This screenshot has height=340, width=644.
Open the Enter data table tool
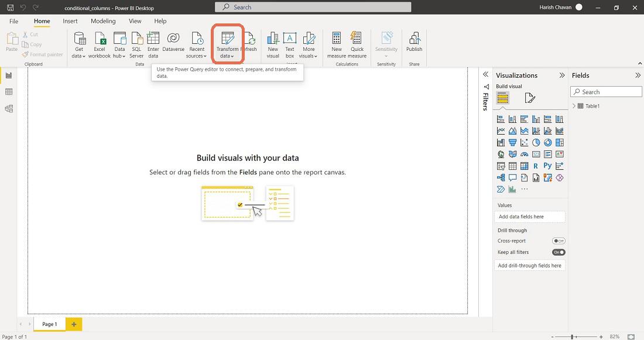pyautogui.click(x=153, y=44)
